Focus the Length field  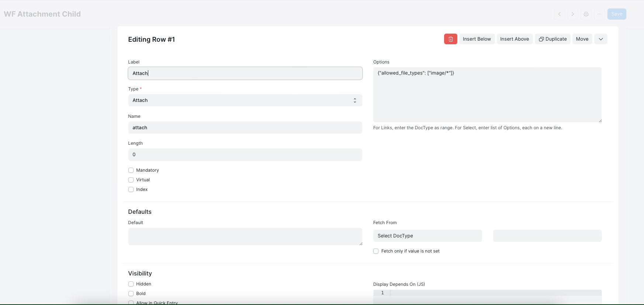click(x=245, y=155)
